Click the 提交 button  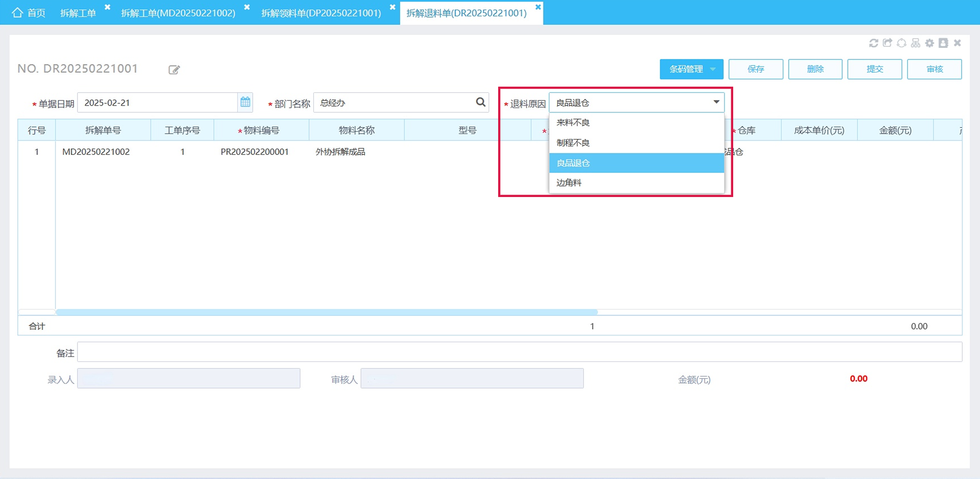pyautogui.click(x=874, y=69)
